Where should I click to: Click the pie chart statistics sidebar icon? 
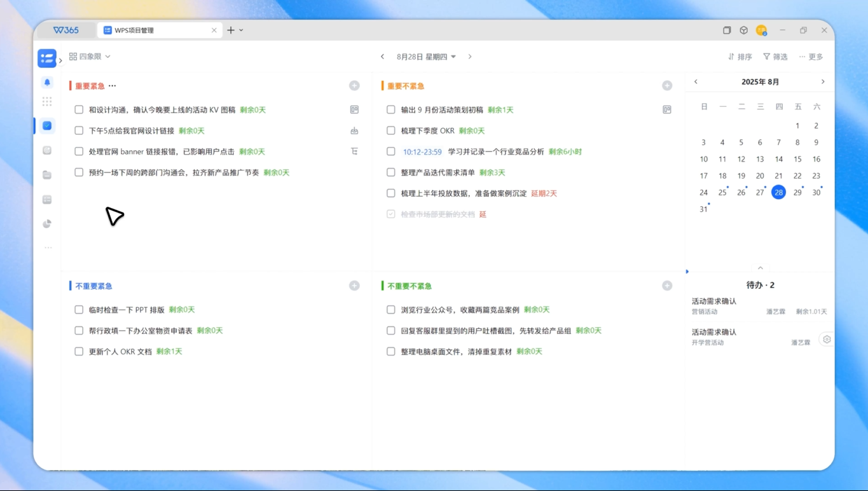(x=47, y=224)
